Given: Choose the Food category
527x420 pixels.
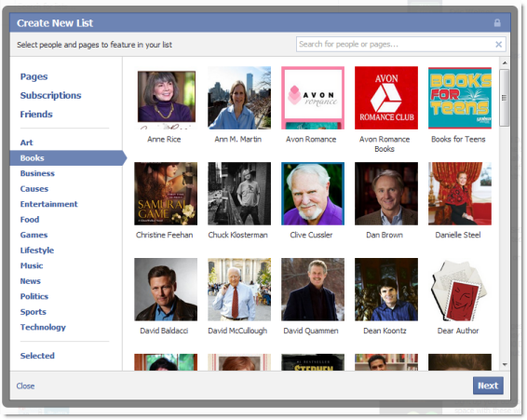Looking at the screenshot, I should [x=30, y=220].
